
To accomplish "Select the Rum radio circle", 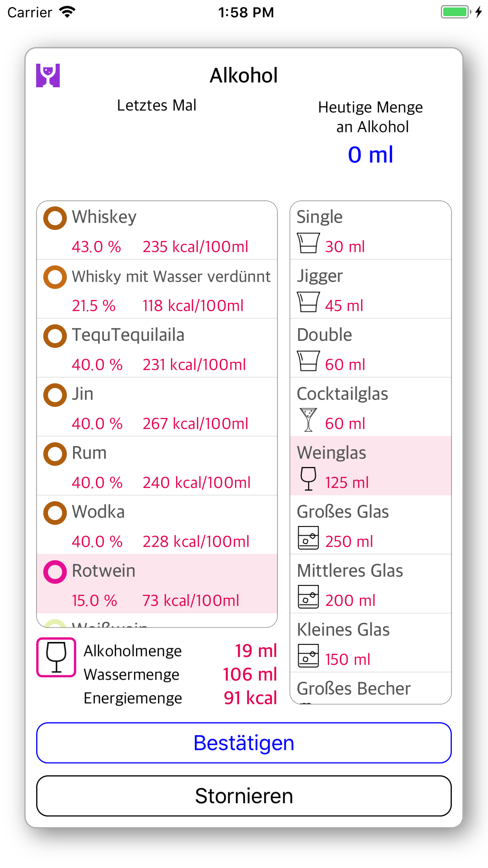I will point(55,454).
